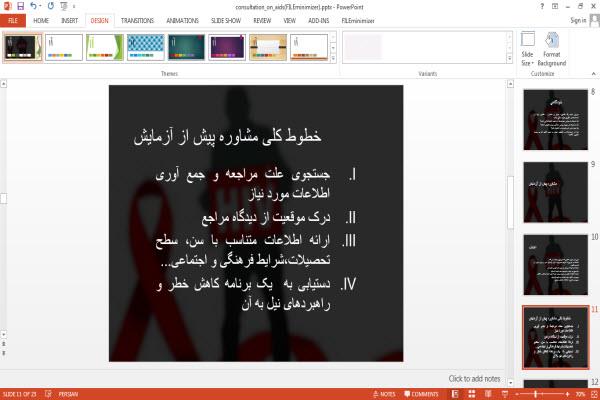Switch to the INSERT tab
The width and height of the screenshot is (600, 400).
pos(69,21)
